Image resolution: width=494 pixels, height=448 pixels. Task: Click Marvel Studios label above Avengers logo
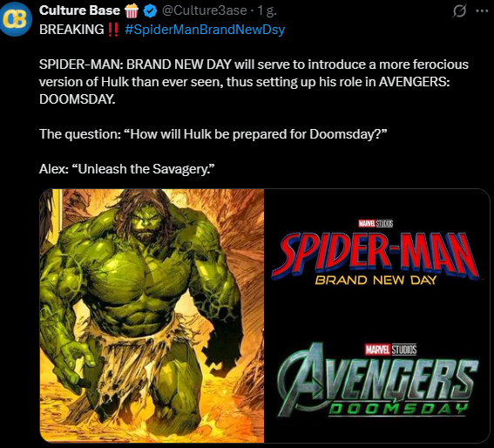pos(390,350)
